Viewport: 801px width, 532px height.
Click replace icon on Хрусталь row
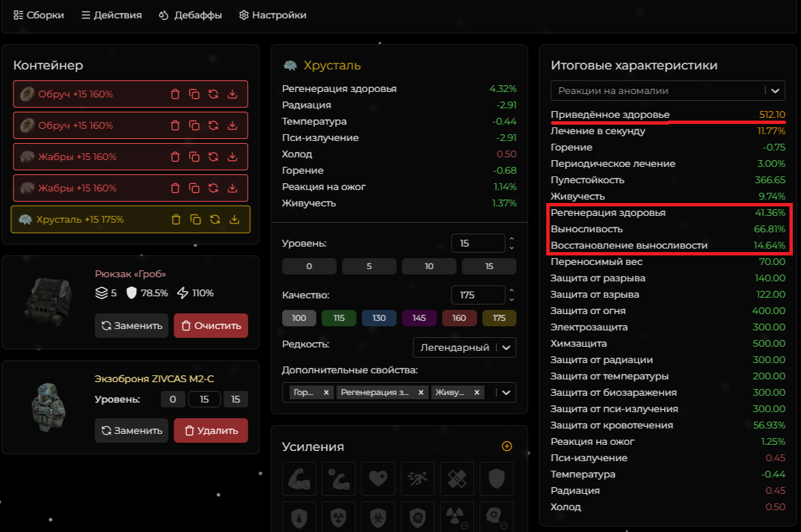pyautogui.click(x=215, y=219)
